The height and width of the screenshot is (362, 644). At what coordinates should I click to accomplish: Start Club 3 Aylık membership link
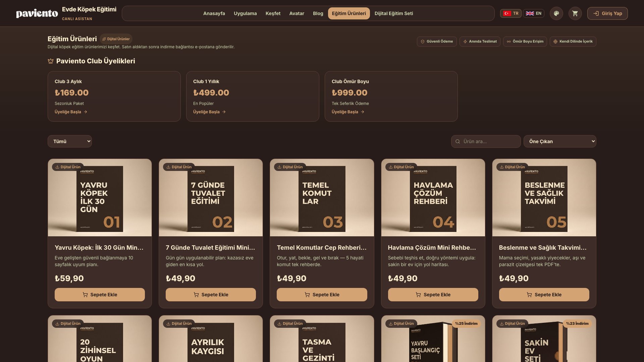pyautogui.click(x=71, y=112)
